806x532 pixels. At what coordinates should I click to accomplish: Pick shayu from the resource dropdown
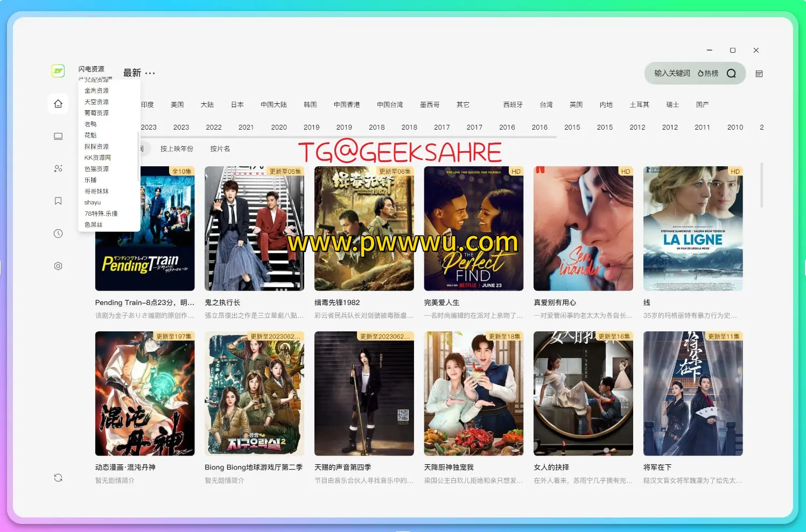(92, 202)
